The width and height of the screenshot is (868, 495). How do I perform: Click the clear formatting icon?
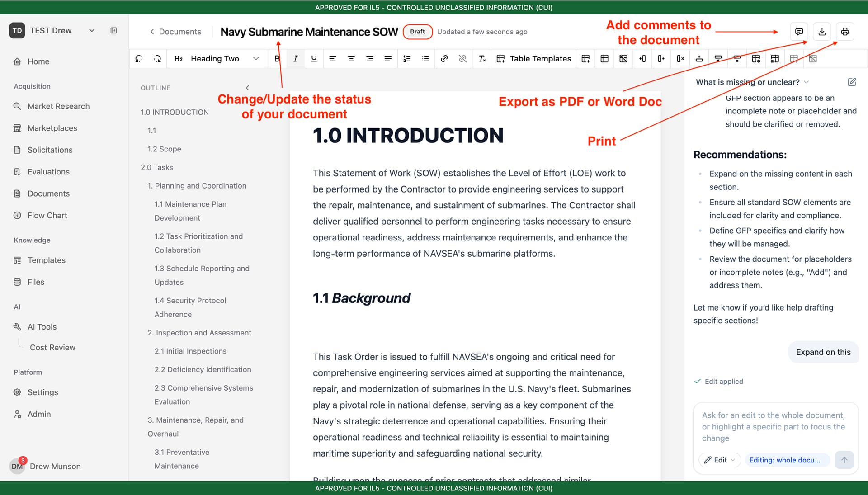[482, 59]
